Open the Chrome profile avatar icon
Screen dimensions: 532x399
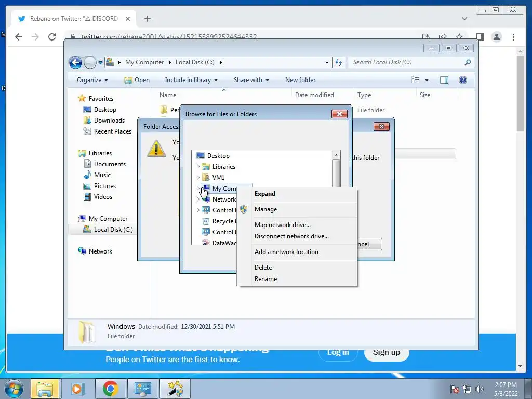(496, 37)
